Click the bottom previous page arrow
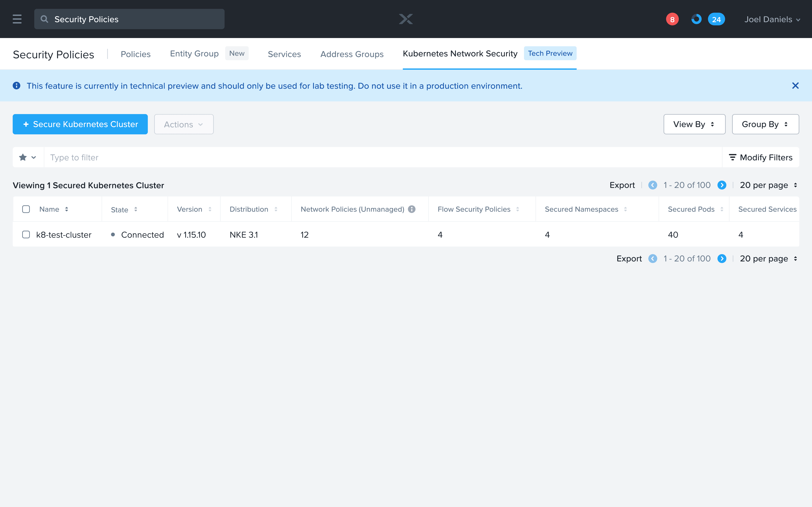This screenshot has width=812, height=507. click(x=653, y=259)
